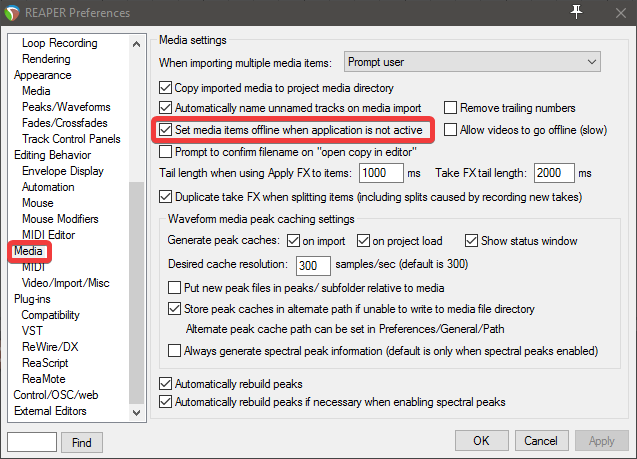Select VST preferences page
This screenshot has width=637, height=459.
(32, 331)
